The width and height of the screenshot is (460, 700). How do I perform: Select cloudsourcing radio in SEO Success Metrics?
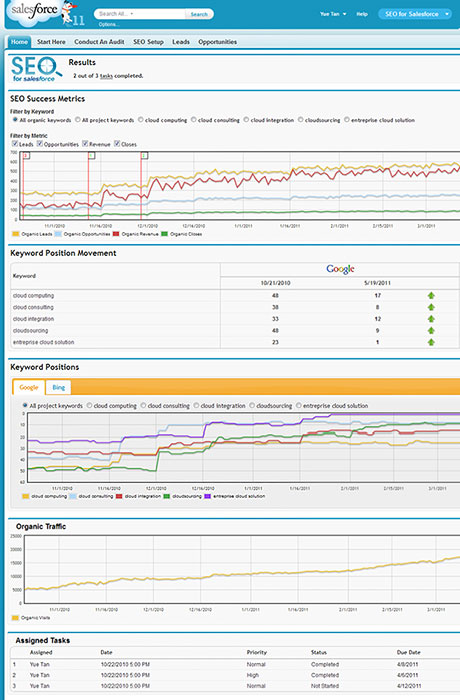coord(301,120)
